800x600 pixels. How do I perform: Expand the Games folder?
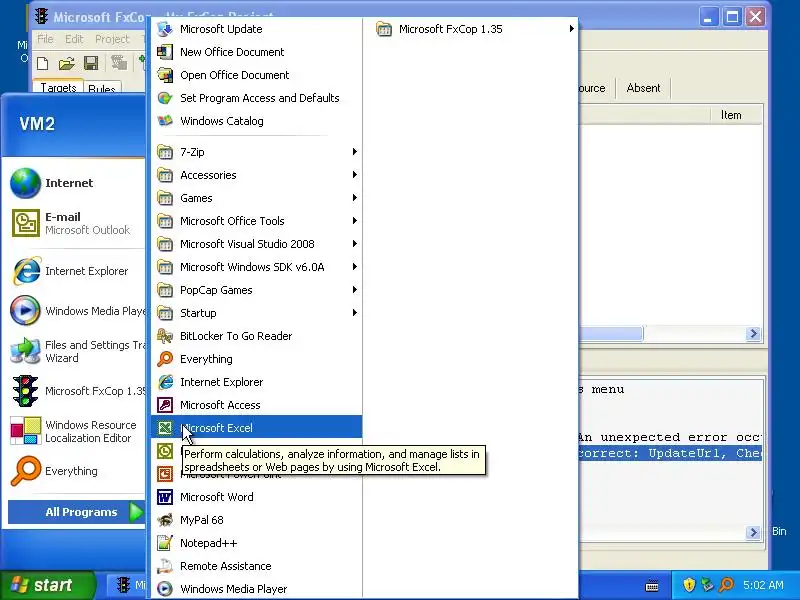pos(256,198)
